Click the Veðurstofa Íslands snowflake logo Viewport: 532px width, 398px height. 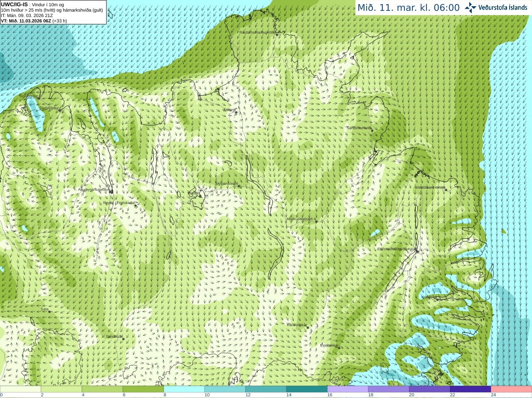pyautogui.click(x=470, y=7)
